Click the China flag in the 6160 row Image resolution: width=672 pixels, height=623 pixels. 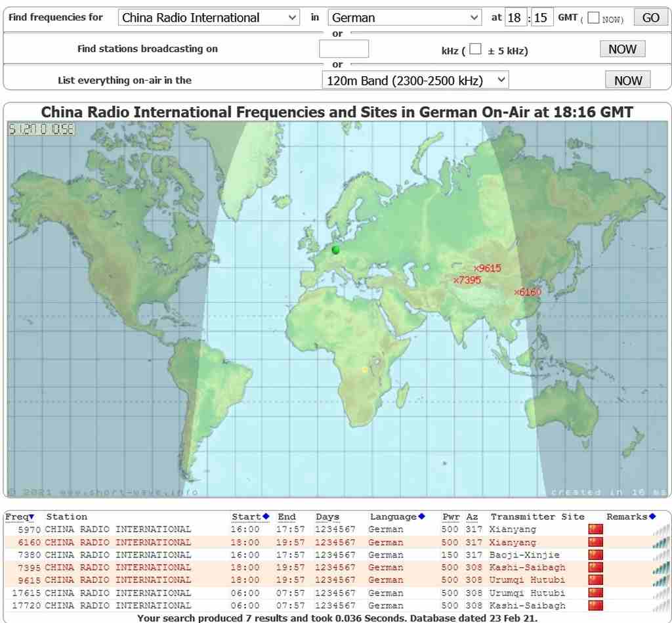pyautogui.click(x=595, y=542)
